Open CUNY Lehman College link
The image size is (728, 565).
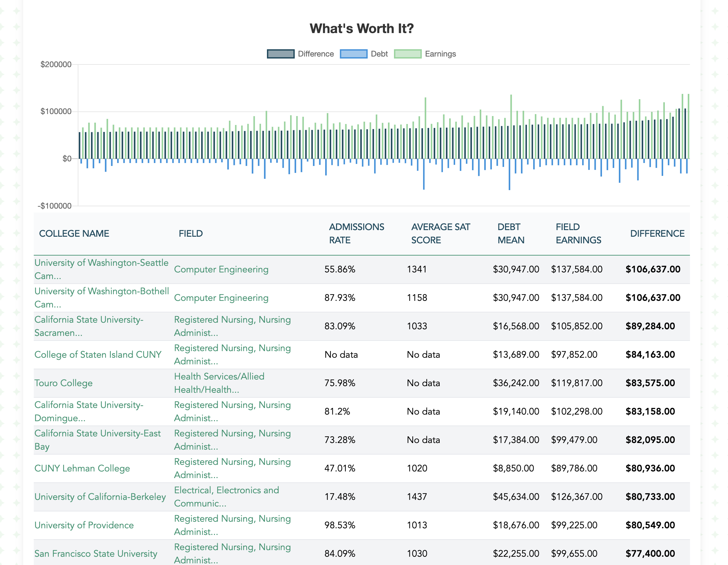point(82,468)
